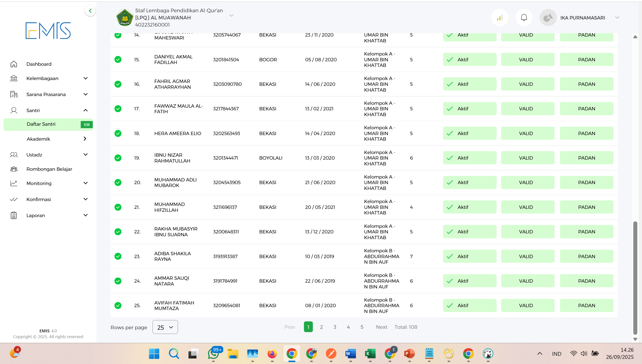Open the statistics bar chart icon
The height and width of the screenshot is (364, 642).
(500, 18)
